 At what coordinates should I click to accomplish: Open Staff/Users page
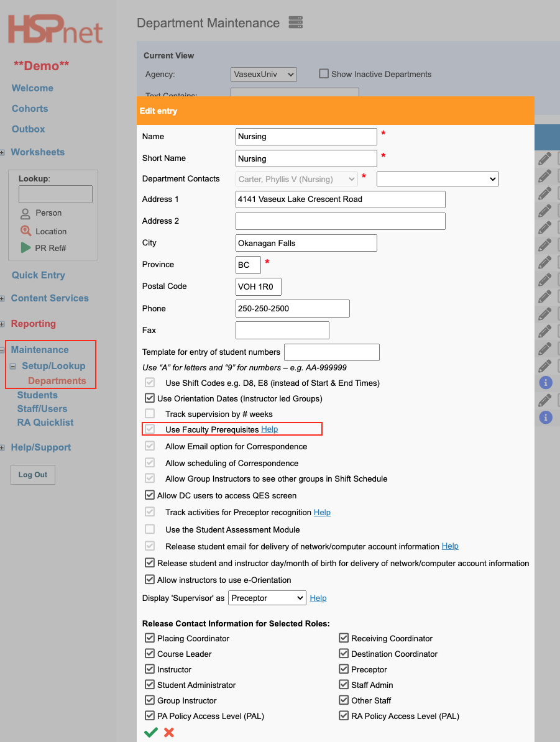pos(42,408)
